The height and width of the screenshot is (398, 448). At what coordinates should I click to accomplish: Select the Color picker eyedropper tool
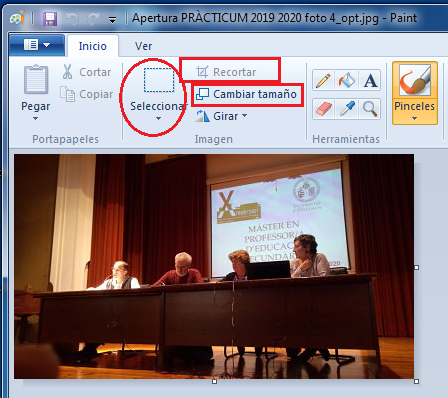click(347, 109)
